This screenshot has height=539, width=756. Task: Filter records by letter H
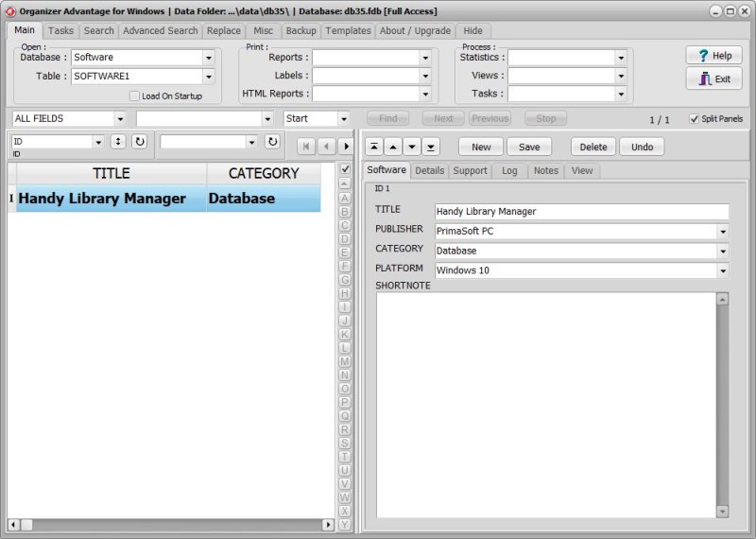pyautogui.click(x=345, y=293)
